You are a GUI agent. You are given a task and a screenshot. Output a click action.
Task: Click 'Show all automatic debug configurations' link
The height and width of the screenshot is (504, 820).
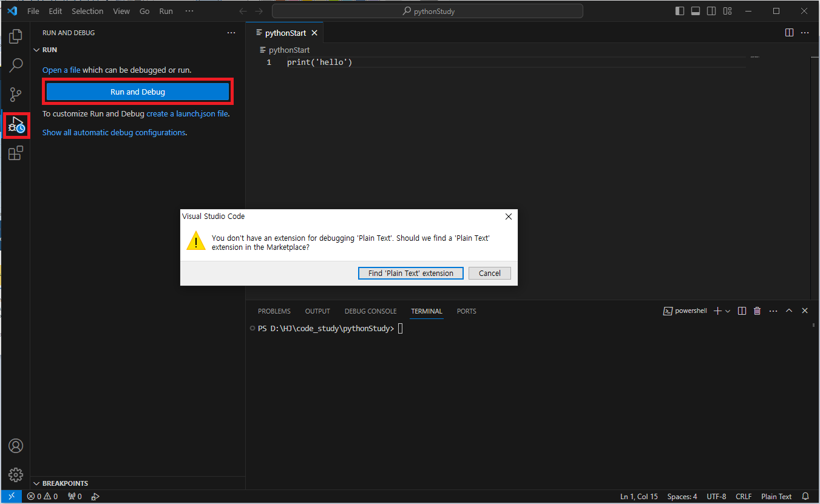tap(114, 133)
